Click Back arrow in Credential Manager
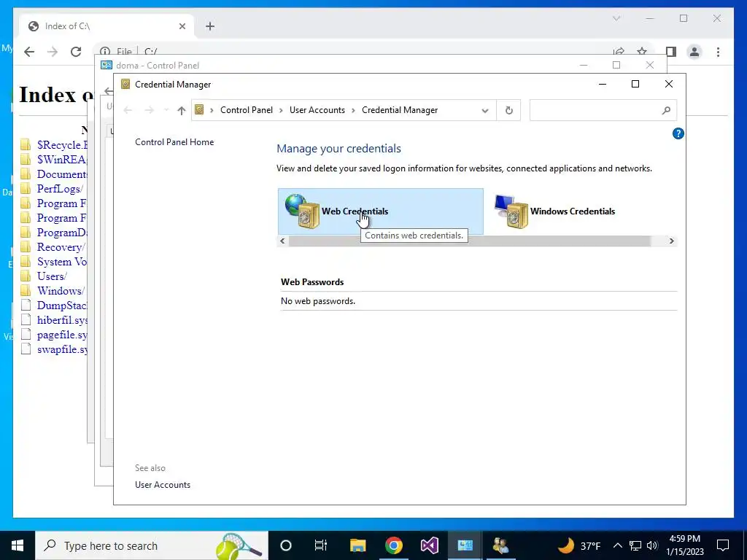 point(128,111)
